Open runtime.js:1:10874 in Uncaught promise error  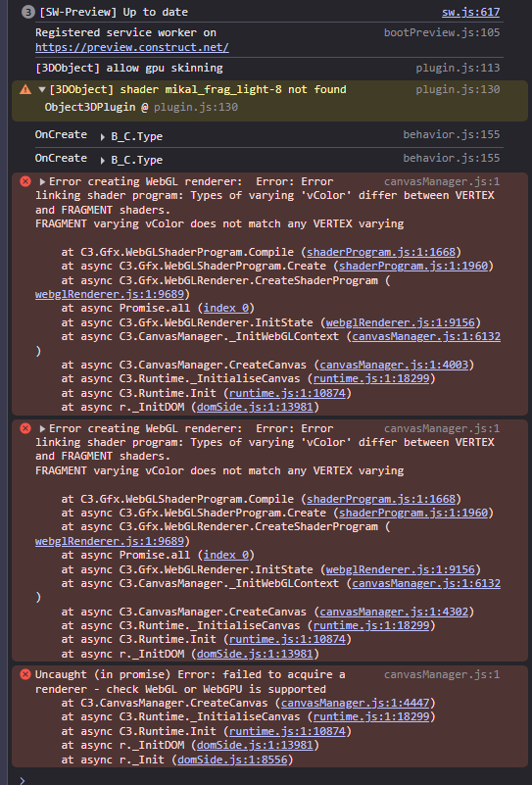click(x=287, y=731)
